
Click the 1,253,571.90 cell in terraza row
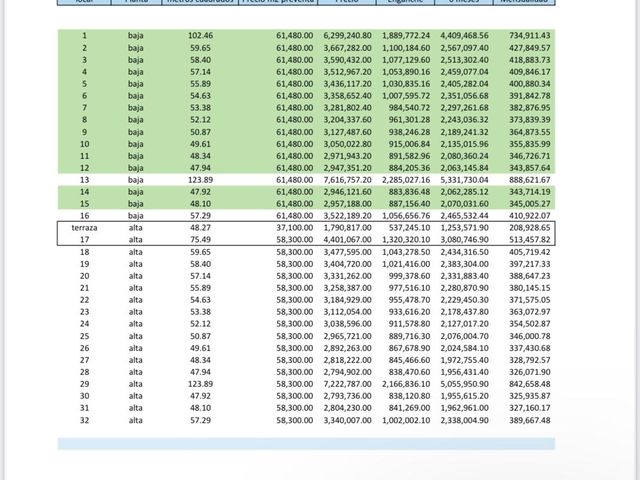point(464,228)
